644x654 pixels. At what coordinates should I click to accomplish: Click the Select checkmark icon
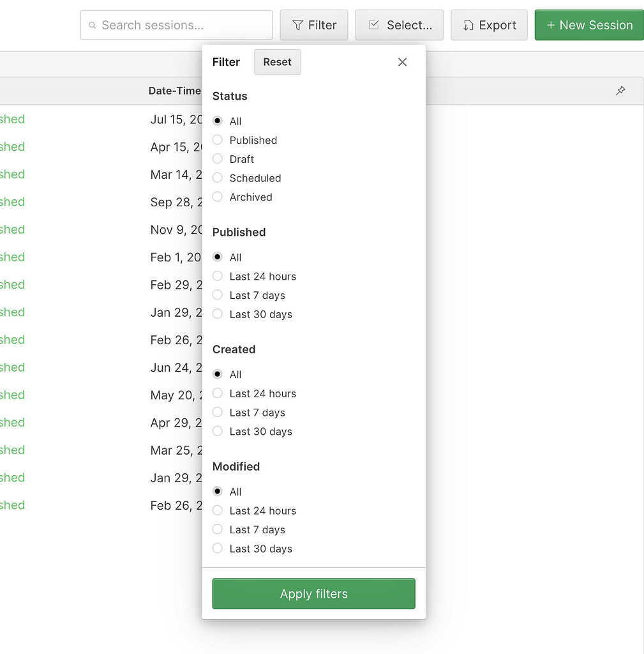373,25
